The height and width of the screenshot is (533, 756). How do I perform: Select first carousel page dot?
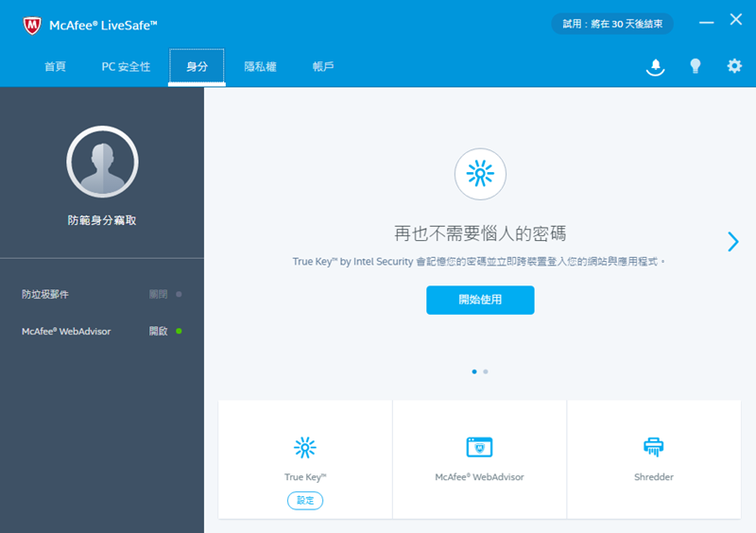[474, 371]
